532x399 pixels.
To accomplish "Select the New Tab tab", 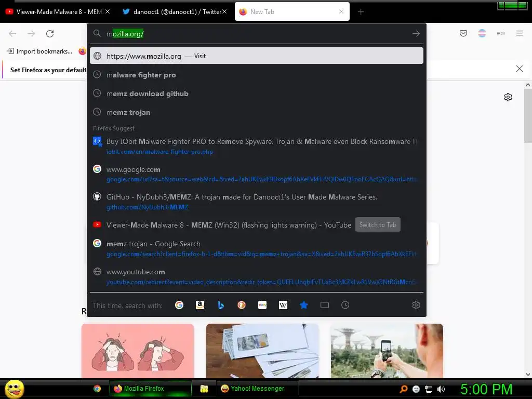I will point(292,11).
